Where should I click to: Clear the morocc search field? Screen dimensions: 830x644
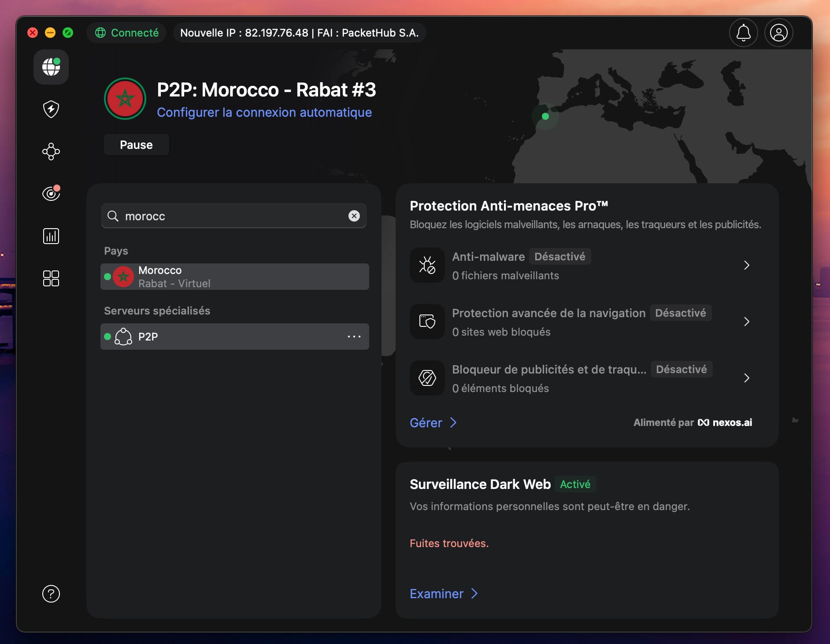pos(354,216)
